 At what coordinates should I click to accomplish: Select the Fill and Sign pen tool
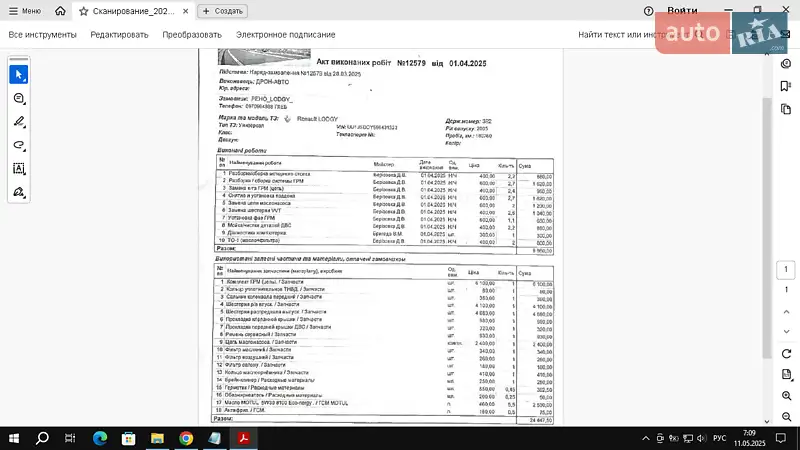(19, 192)
